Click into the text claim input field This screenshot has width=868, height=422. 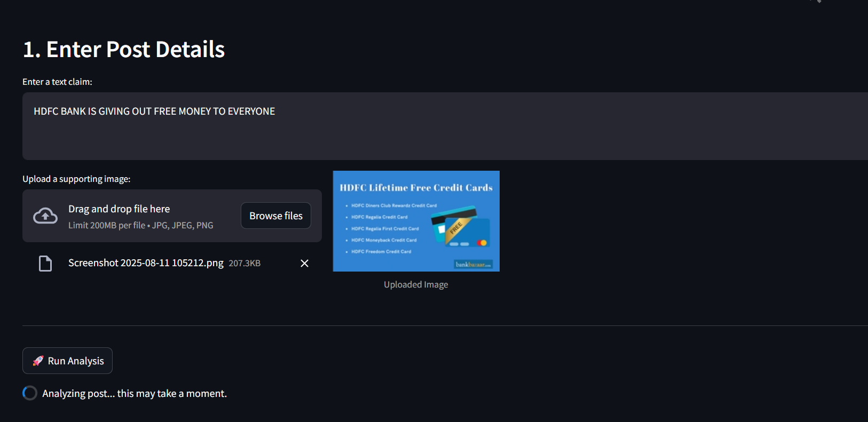pyautogui.click(x=445, y=126)
